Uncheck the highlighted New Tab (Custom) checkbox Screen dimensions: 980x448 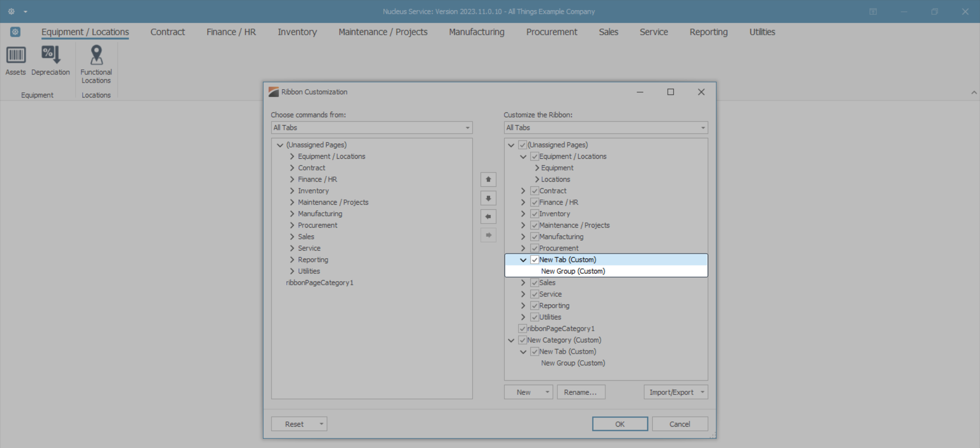[x=534, y=260]
